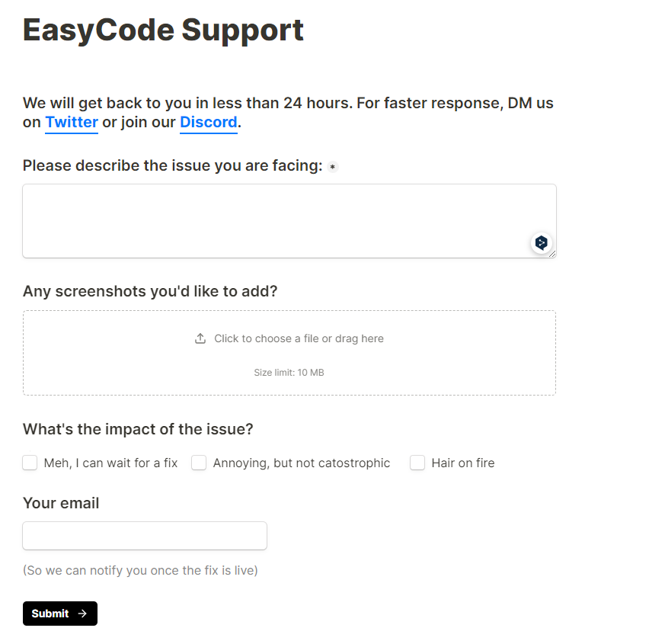Enable the "Hair on fire" impact option
Viewport: 649px width, 644px height.
pos(417,463)
